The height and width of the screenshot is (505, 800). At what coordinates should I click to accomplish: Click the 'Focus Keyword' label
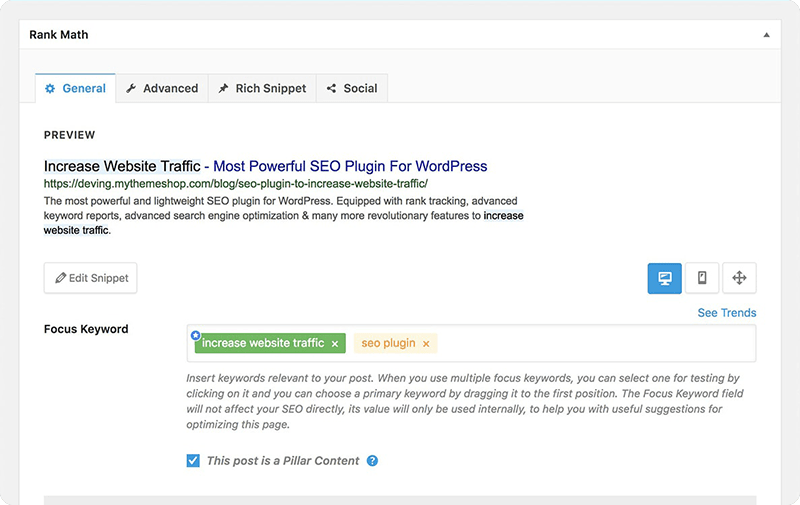[x=86, y=329]
